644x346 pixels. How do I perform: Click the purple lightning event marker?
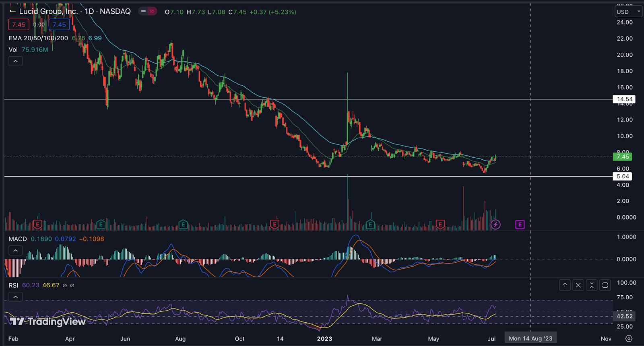point(495,224)
